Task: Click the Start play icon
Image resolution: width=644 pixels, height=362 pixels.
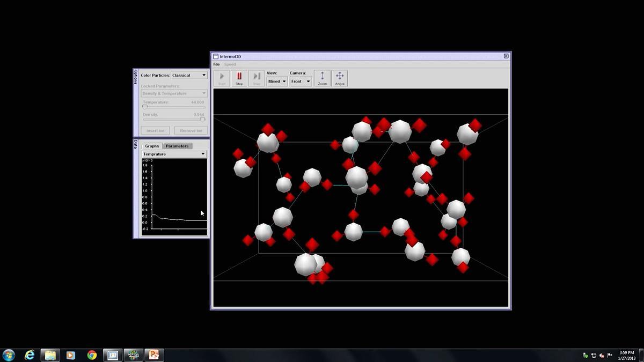Action: (222, 78)
